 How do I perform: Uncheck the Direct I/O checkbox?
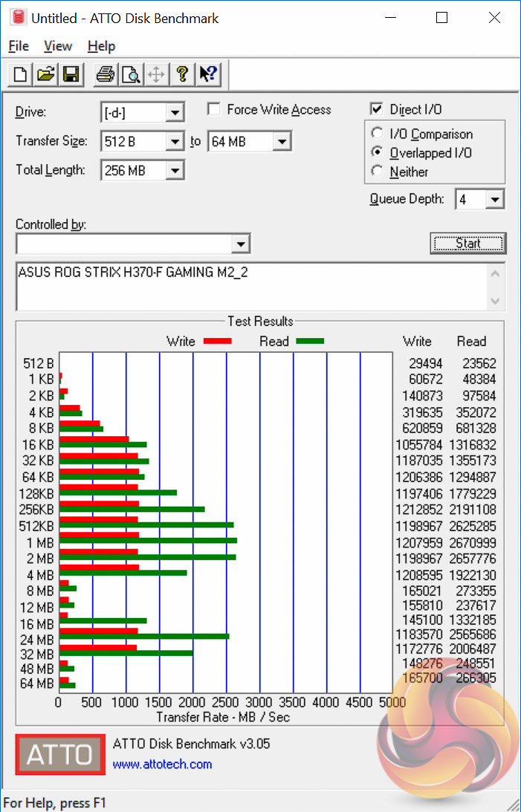point(377,108)
